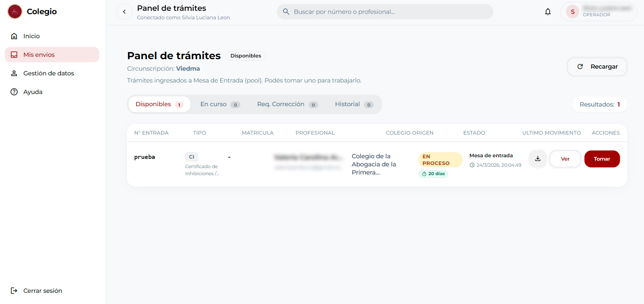Screen dimensions: 644x304
Task: Click the search magnifier icon
Action: [x=286, y=12]
